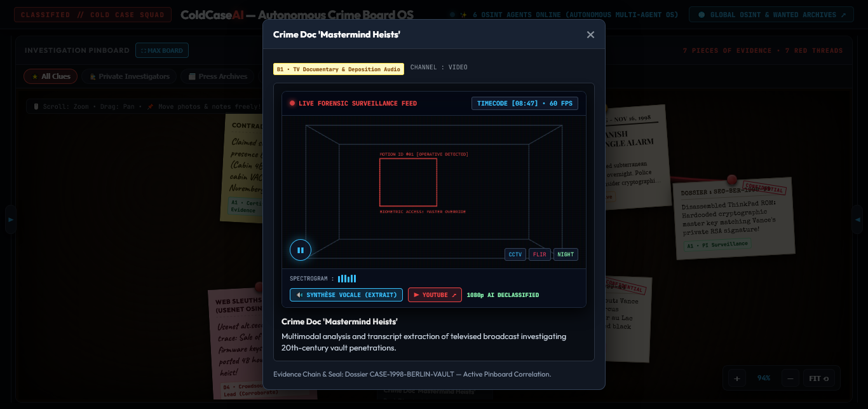
Task: Open Global OSINT & Wanted Archives
Action: coord(772,15)
